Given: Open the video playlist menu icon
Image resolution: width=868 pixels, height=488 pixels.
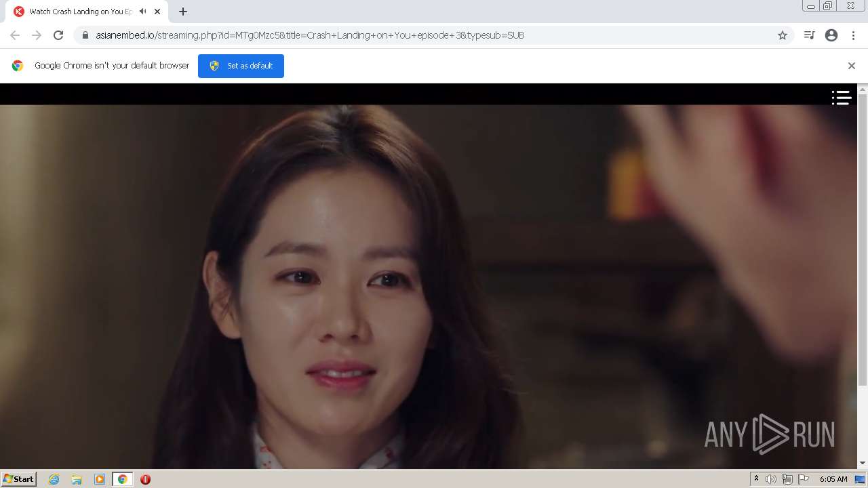Looking at the screenshot, I should point(842,98).
